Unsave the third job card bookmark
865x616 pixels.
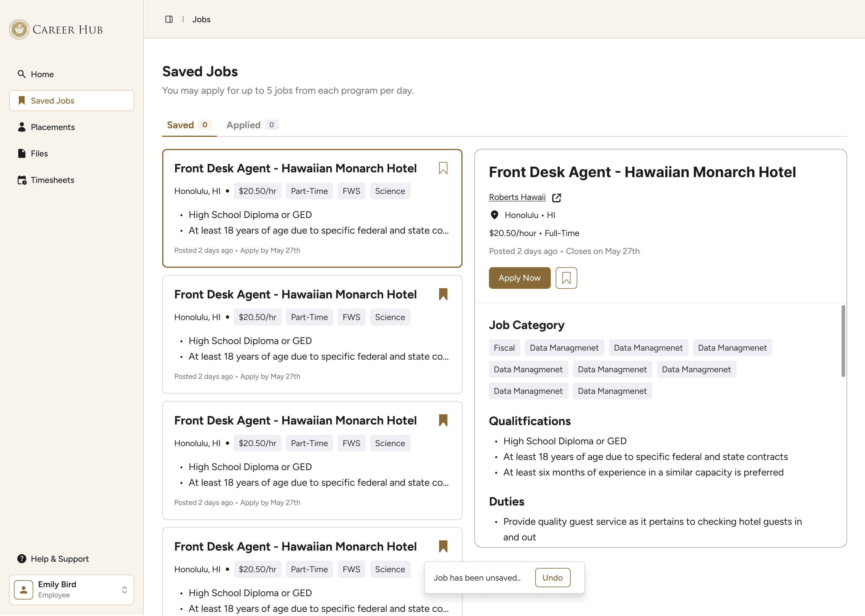click(x=443, y=420)
